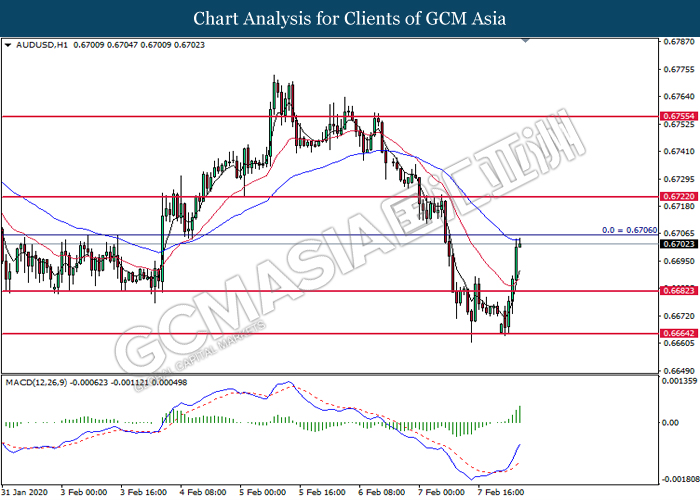Click the 0.67554 red price label
700x500 pixels.
pos(679,116)
